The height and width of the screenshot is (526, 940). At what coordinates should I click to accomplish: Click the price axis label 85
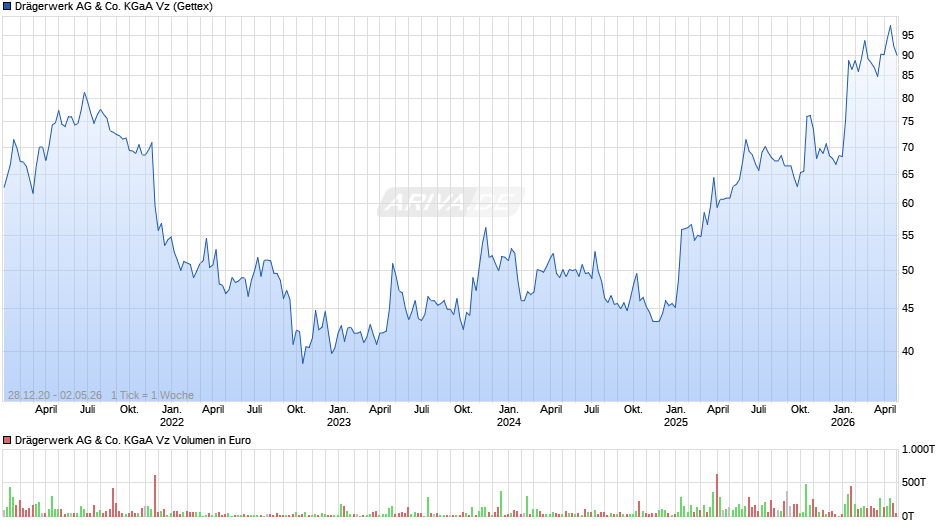908,76
